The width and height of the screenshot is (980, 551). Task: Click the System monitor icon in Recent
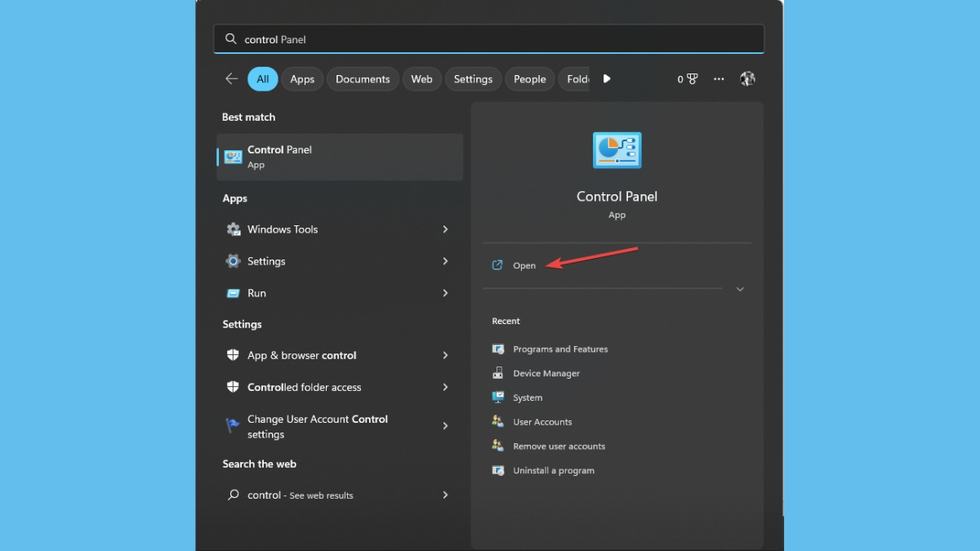[498, 398]
